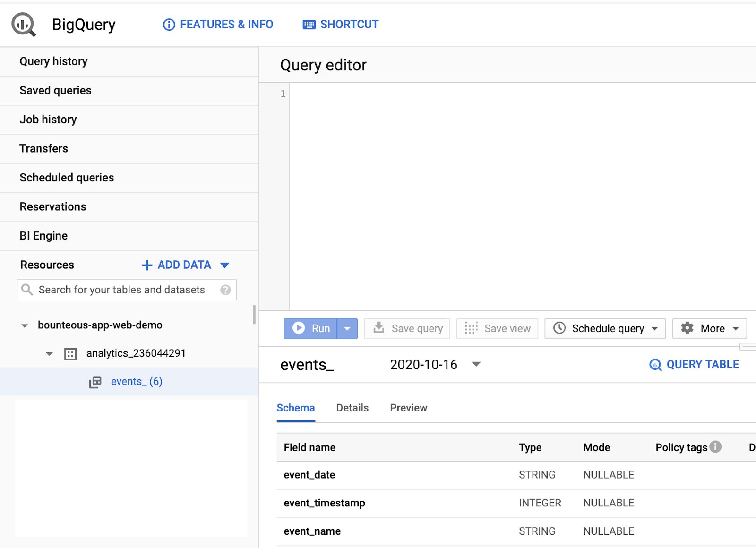Open the SHORTCUT keyboard link

point(341,24)
